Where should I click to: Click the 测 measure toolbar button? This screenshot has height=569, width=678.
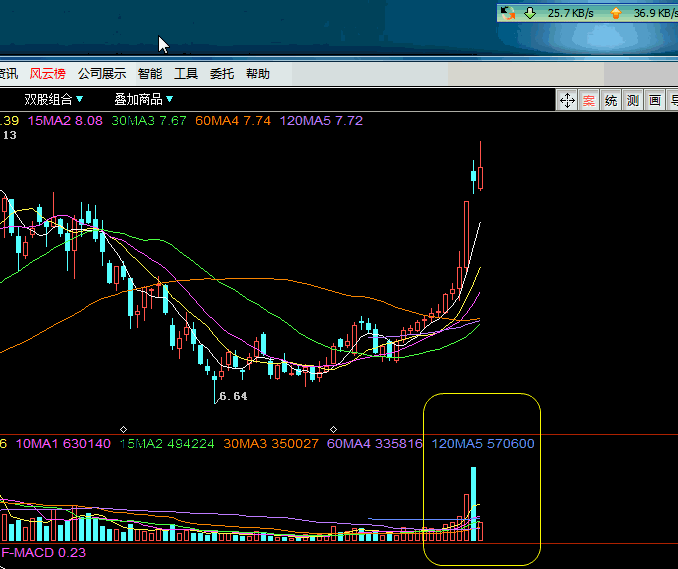(633, 101)
